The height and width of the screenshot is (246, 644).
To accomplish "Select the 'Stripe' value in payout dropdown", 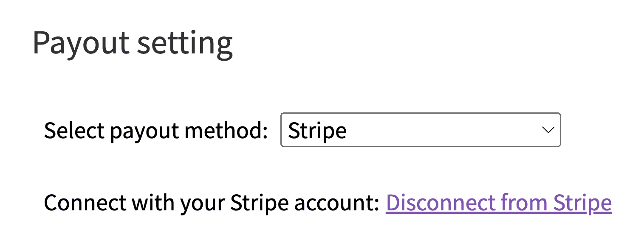I will click(x=317, y=131).
